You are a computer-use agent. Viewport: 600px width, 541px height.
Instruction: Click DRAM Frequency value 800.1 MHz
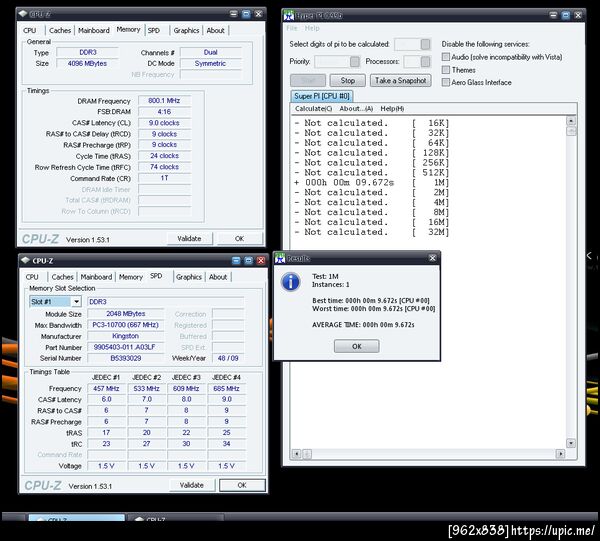164,101
